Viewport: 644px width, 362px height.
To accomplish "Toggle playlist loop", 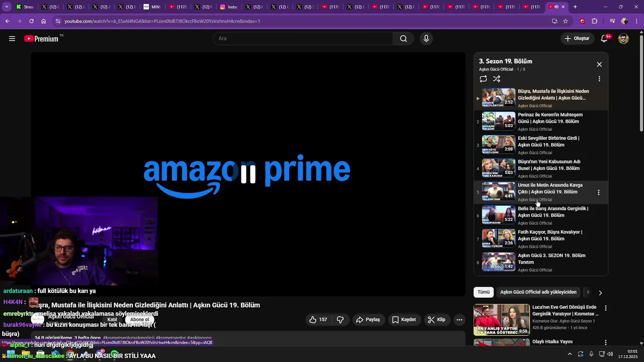I will coord(484,79).
